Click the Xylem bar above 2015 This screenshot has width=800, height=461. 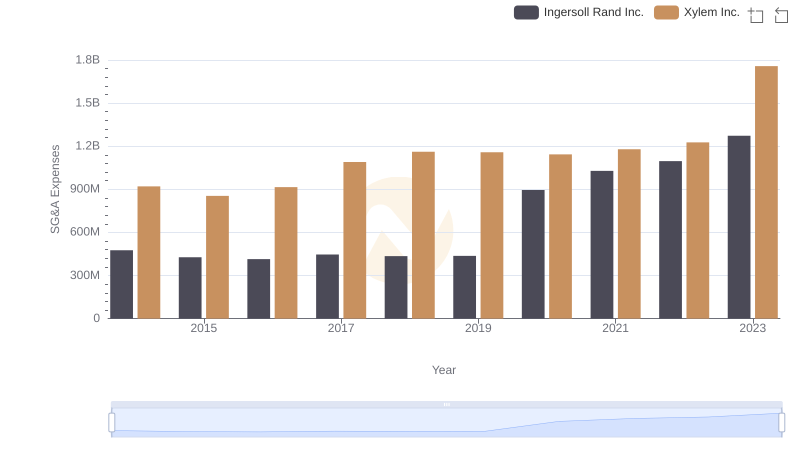(x=217, y=257)
